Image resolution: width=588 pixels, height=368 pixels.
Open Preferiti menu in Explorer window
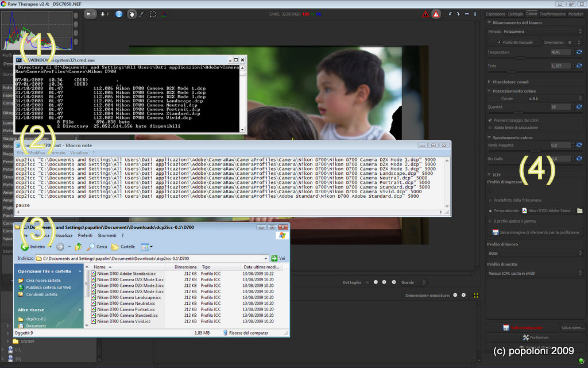[x=85, y=235]
